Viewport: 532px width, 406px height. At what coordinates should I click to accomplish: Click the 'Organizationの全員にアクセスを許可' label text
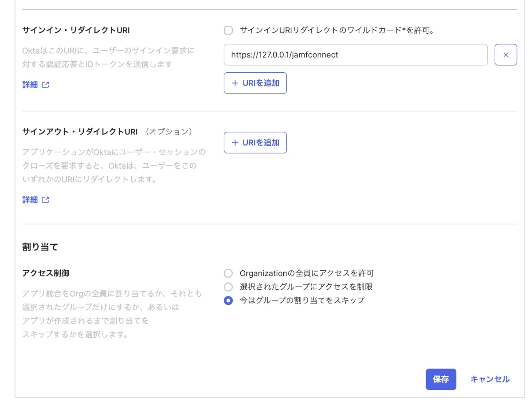pos(307,273)
